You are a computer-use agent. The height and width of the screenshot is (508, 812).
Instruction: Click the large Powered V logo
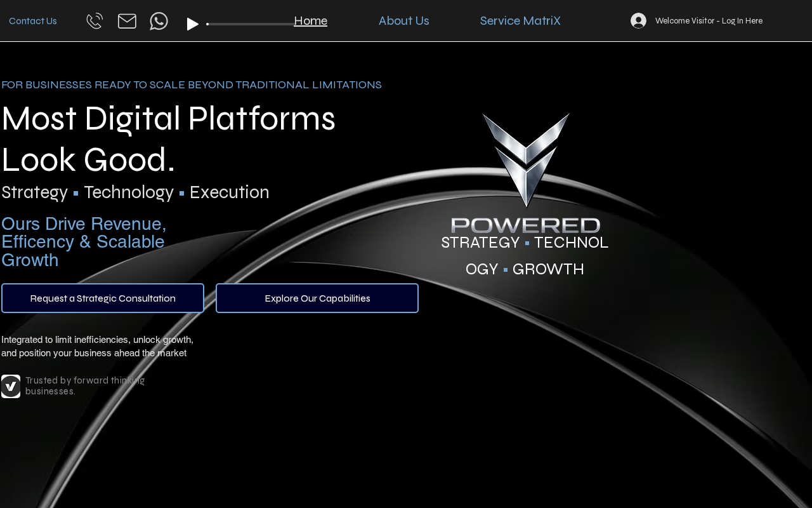point(525,171)
